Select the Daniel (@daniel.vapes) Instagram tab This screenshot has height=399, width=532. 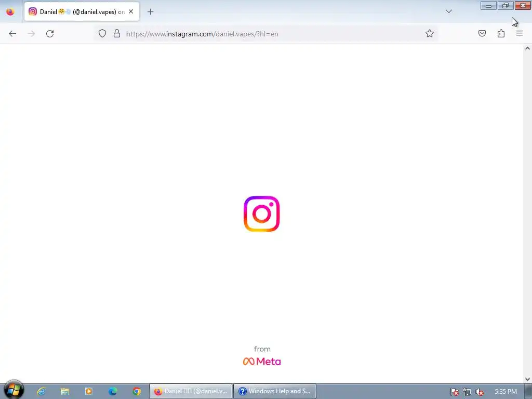(x=82, y=11)
